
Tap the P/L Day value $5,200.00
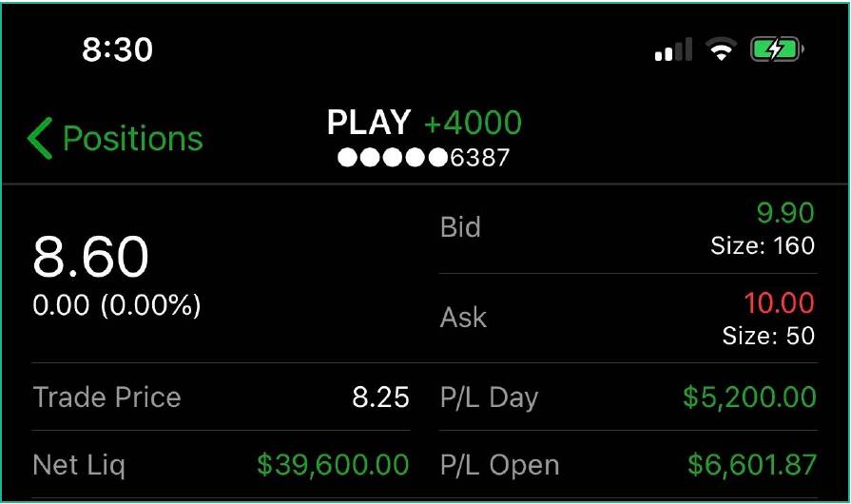pyautogui.click(x=749, y=397)
